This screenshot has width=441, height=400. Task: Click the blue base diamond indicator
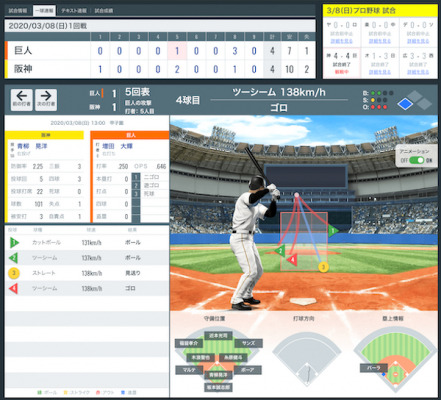pos(405,104)
